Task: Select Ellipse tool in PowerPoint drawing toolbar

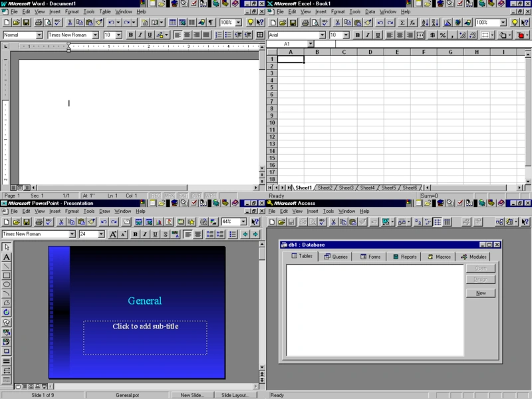Action: (x=7, y=285)
